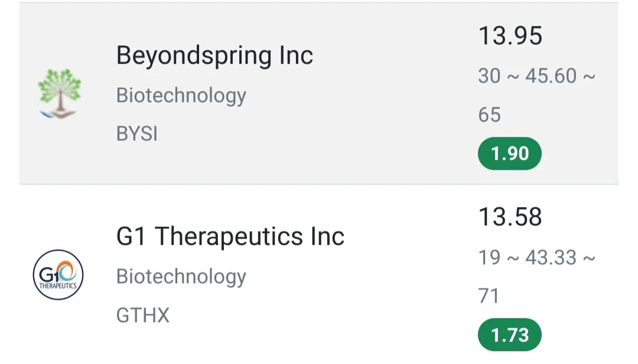Select the 19 ~ 43.33 ~ 71 target range
Image resolution: width=638 pixels, height=364 pixels.
pos(536,276)
